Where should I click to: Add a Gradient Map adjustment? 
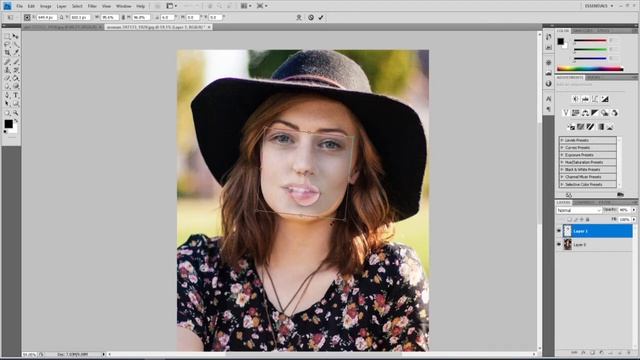pos(600,127)
